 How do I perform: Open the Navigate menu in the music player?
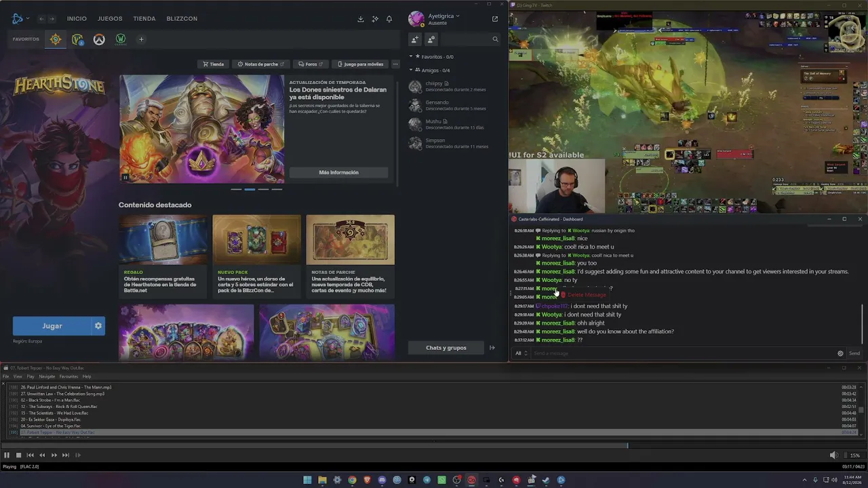click(47, 376)
